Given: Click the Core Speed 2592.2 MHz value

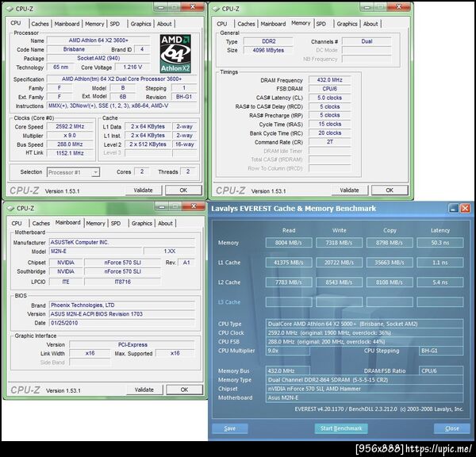Looking at the screenshot, I should click(70, 127).
